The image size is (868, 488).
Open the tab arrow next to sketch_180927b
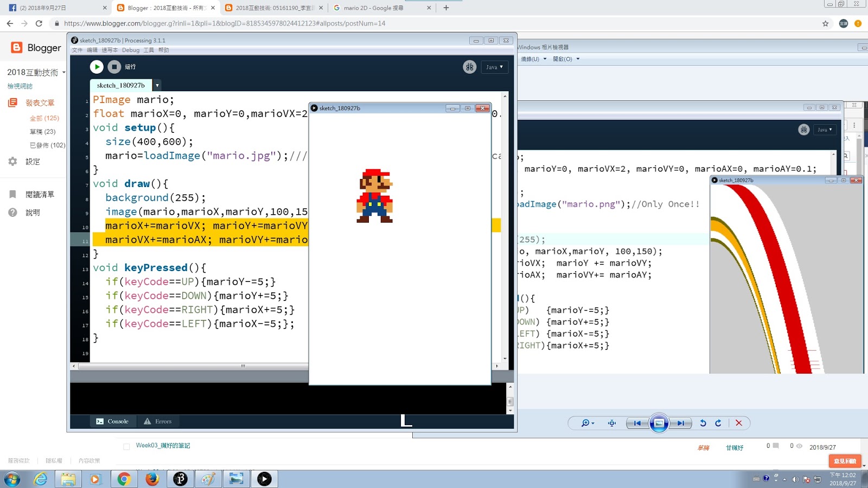click(157, 85)
